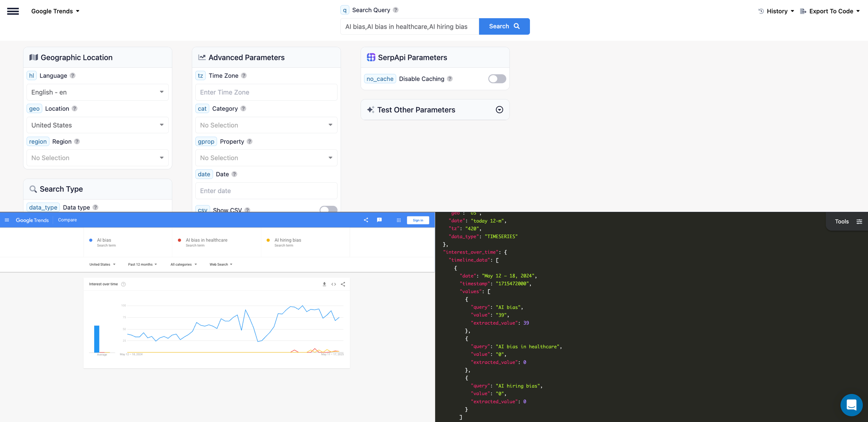Open the Region dropdown

[x=98, y=158]
